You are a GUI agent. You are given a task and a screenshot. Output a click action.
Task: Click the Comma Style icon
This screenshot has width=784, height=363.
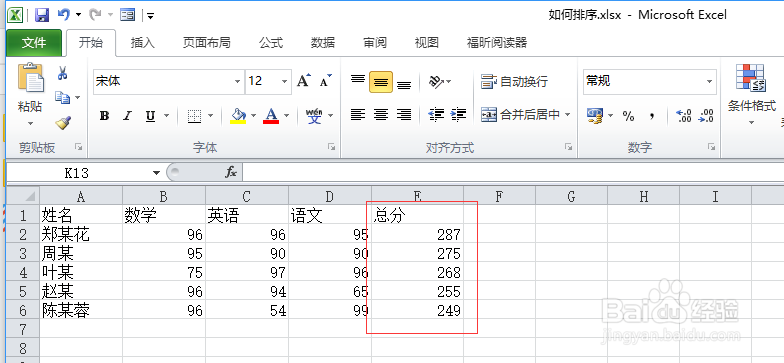click(x=652, y=116)
